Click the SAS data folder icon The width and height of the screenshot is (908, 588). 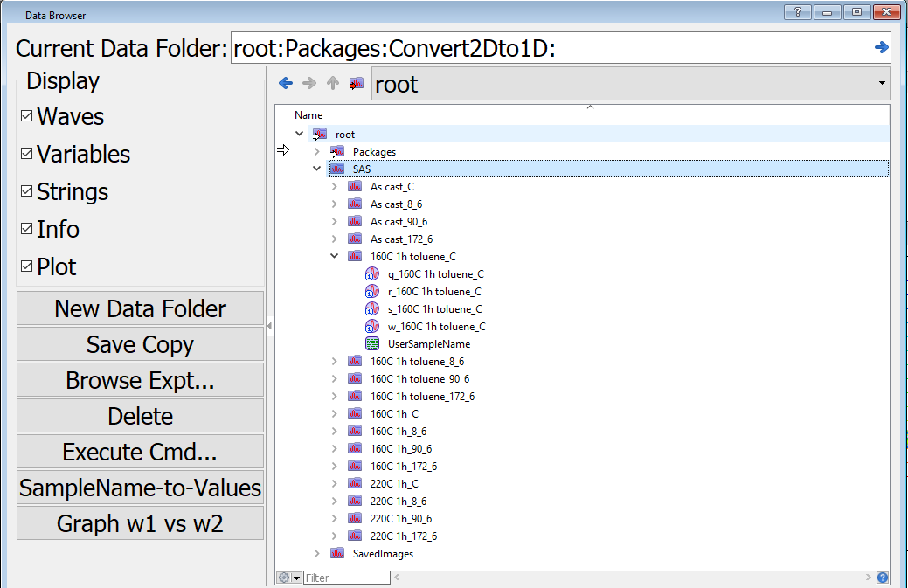click(x=336, y=169)
